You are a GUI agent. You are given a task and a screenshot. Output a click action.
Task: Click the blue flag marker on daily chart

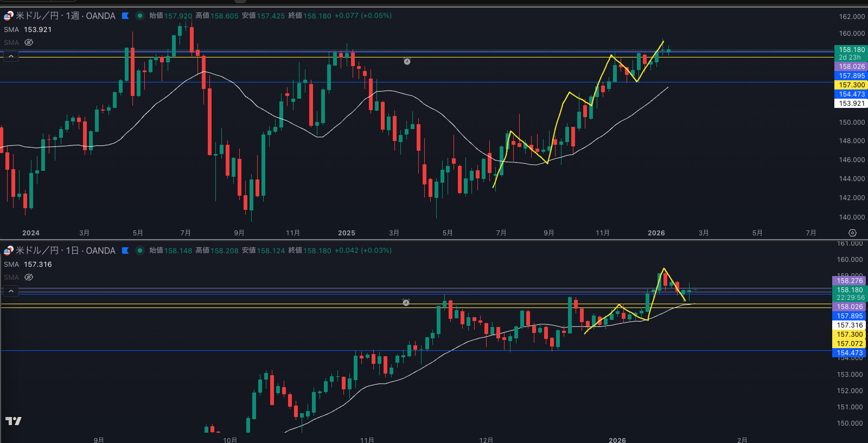pos(125,251)
